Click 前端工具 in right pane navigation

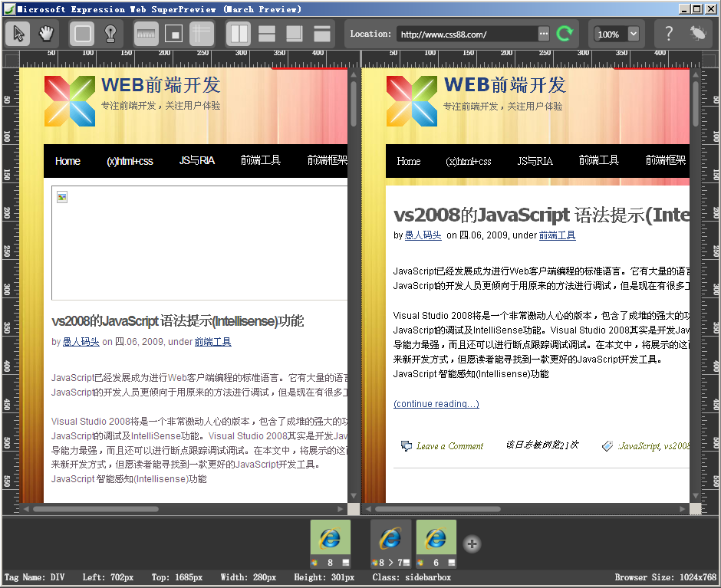point(599,160)
